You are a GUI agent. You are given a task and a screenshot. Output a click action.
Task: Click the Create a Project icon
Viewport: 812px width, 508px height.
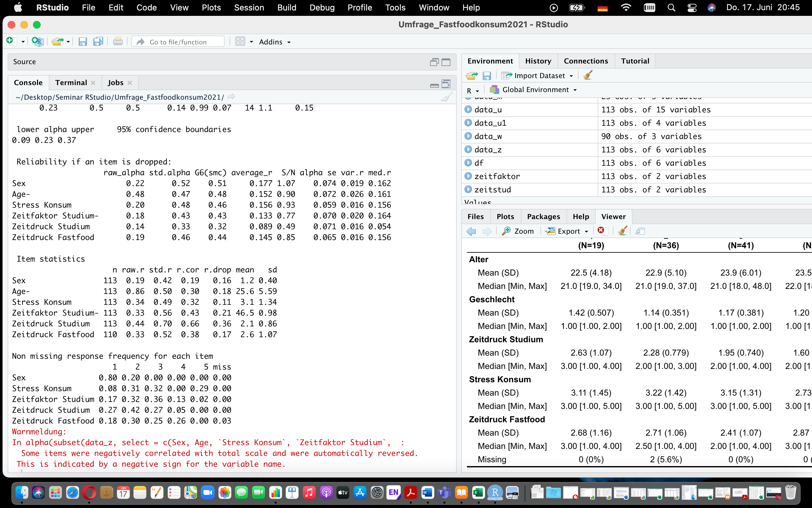pyautogui.click(x=37, y=42)
